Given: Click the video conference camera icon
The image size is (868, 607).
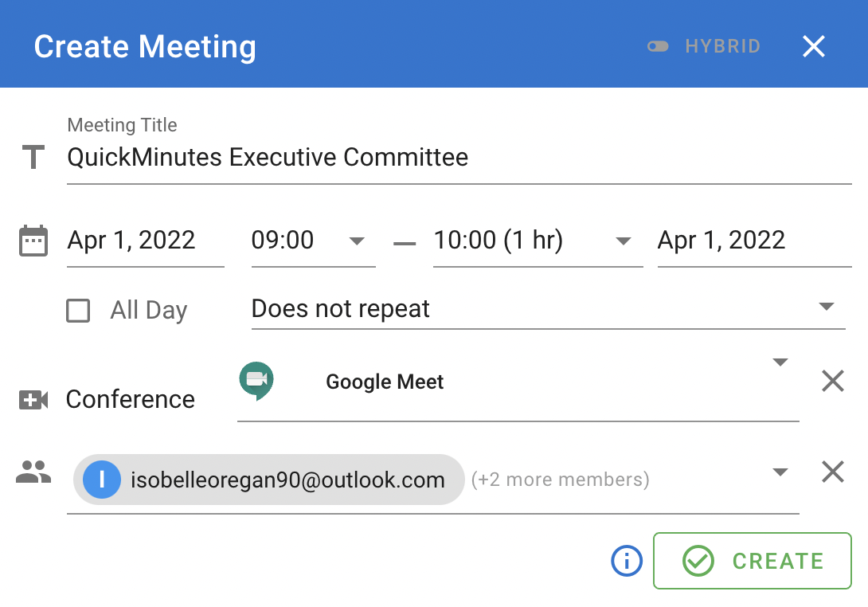Looking at the screenshot, I should pyautogui.click(x=33, y=399).
